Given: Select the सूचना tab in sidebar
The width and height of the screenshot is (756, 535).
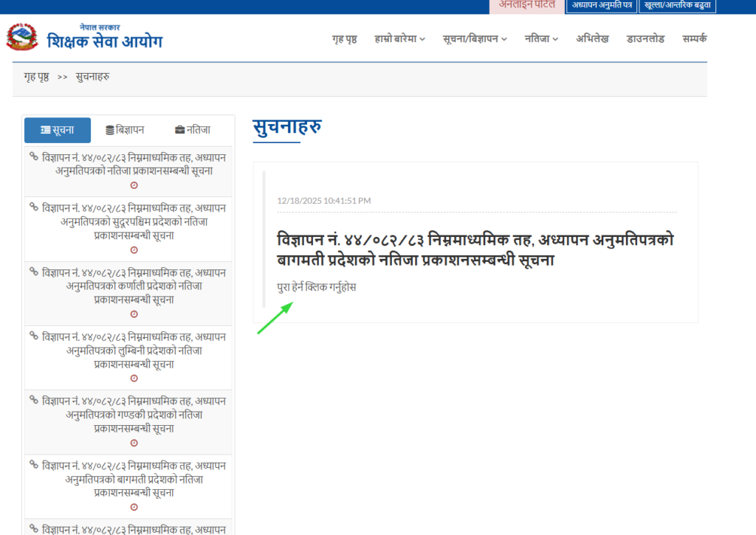Looking at the screenshot, I should pyautogui.click(x=58, y=130).
